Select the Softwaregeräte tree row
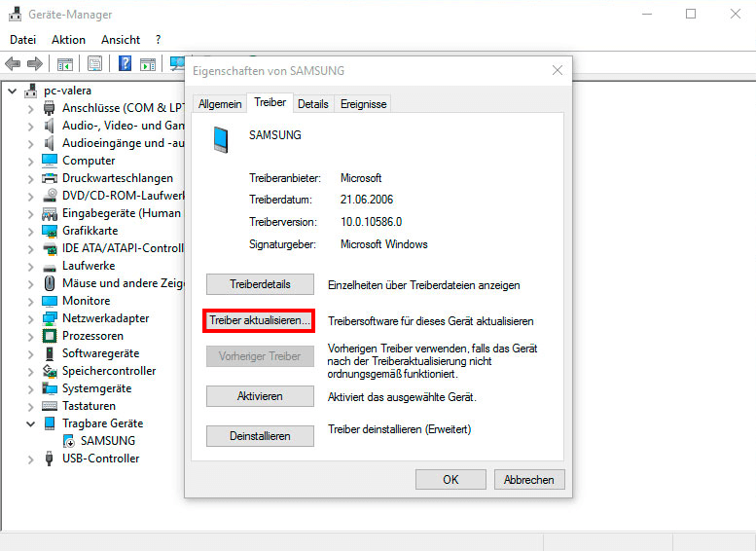The height and width of the screenshot is (551, 756). pyautogui.click(x=101, y=353)
